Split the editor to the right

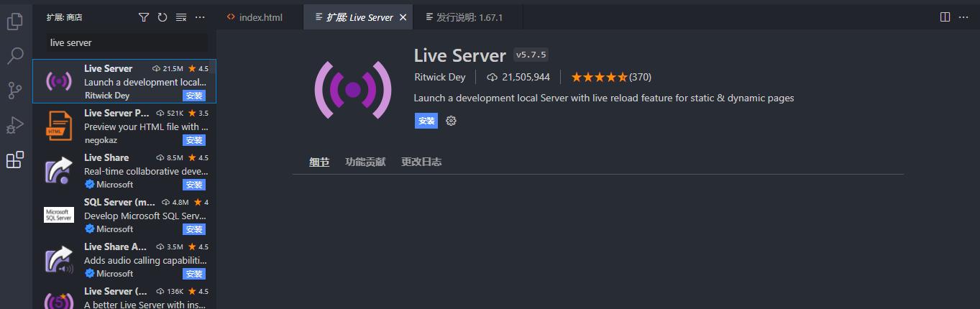click(x=945, y=17)
